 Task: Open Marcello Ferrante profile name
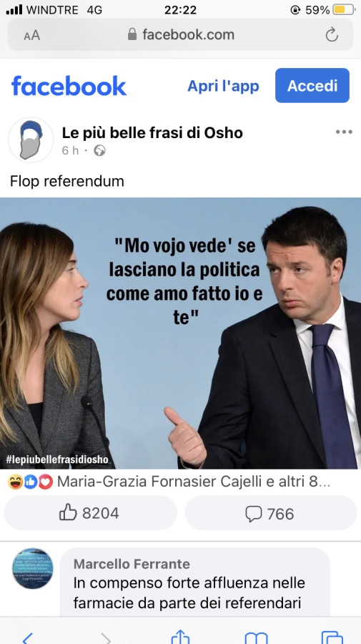point(132,564)
